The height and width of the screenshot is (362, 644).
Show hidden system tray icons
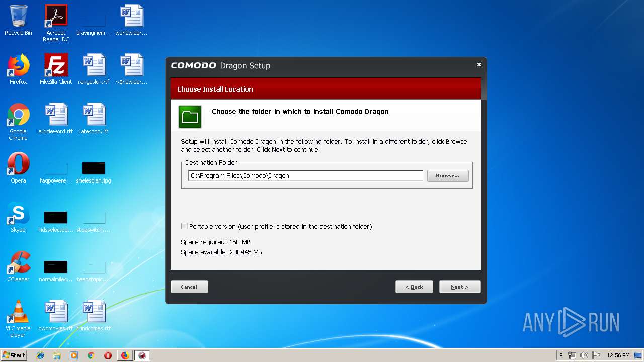[x=561, y=355]
